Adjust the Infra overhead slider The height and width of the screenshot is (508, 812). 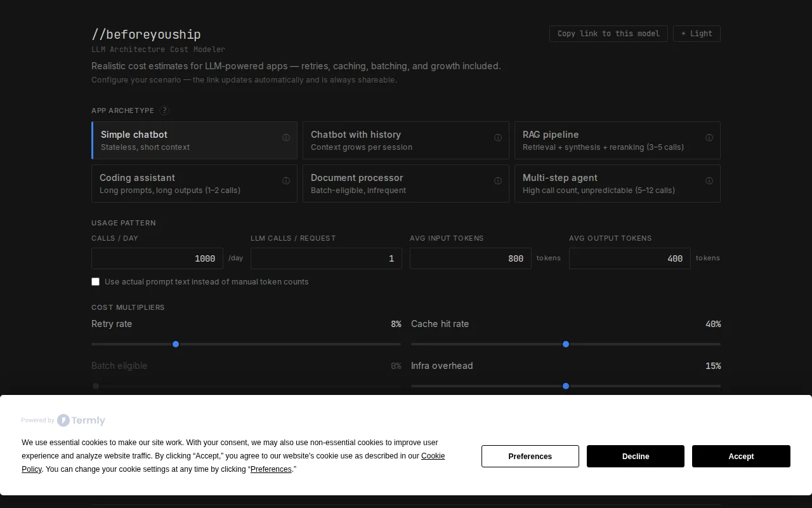pyautogui.click(x=566, y=386)
